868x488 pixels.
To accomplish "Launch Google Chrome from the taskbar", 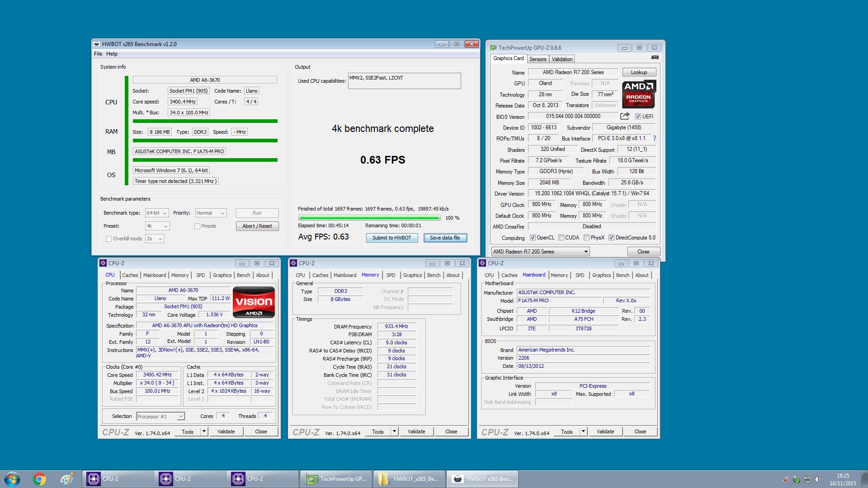I will tap(39, 479).
